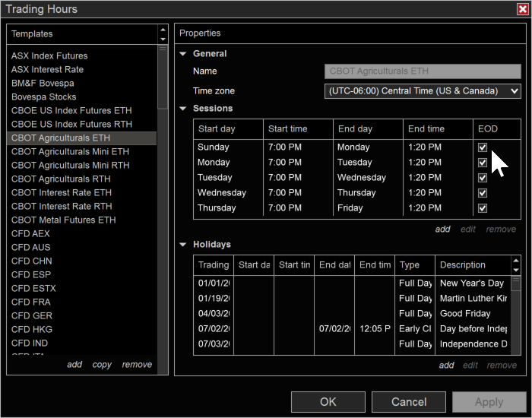The width and height of the screenshot is (532, 418).
Task: Add a new template
Action: [74, 364]
